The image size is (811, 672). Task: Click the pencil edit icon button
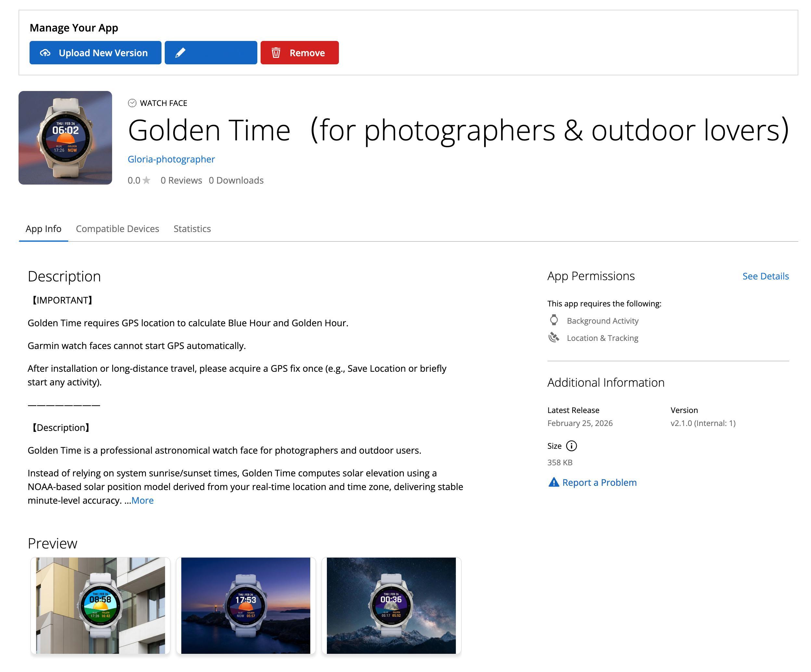[180, 53]
